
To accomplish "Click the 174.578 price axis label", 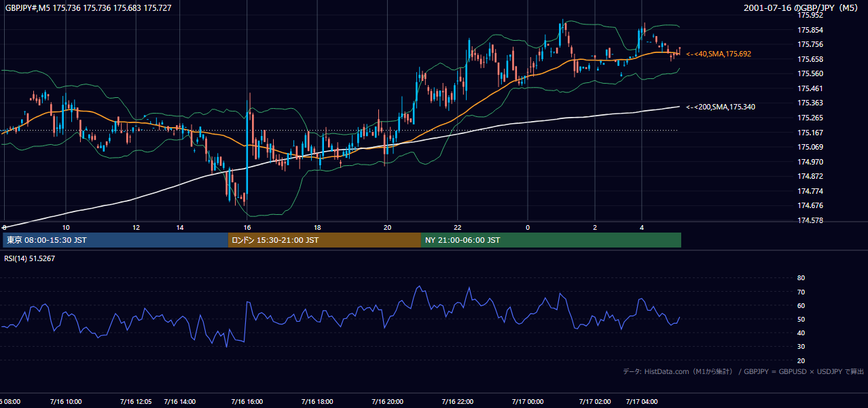I will (x=810, y=220).
